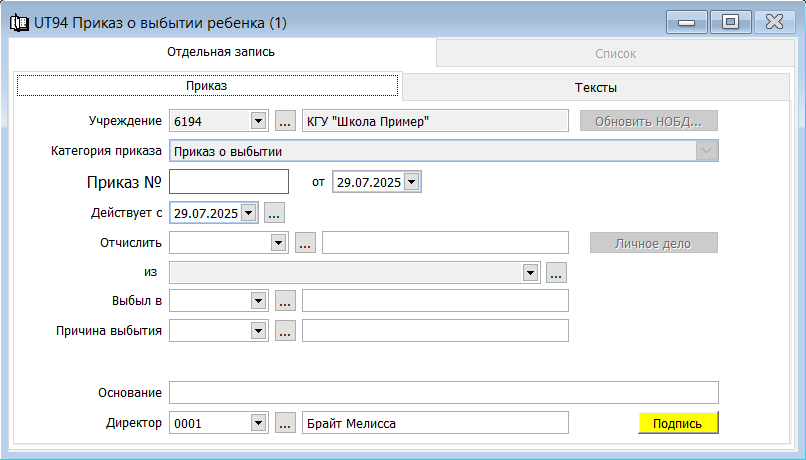Switch to the Тексты tab
The image size is (806, 460).
point(596,87)
